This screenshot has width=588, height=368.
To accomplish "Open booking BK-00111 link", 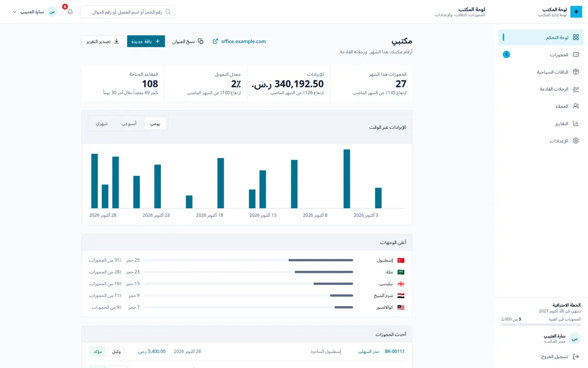I will tap(395, 351).
